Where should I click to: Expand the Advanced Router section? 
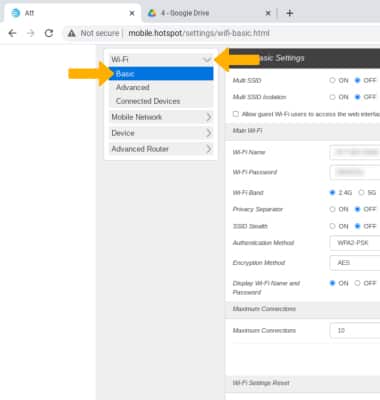[161, 149]
